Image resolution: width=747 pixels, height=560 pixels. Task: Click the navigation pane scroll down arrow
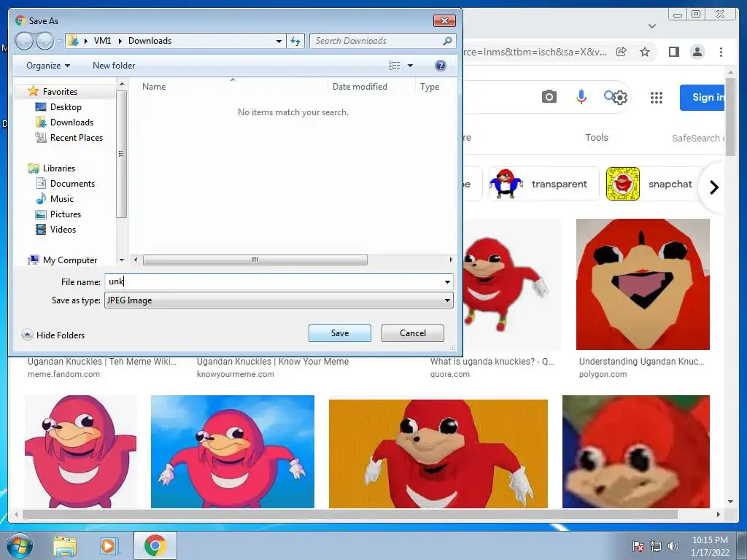[122, 260]
